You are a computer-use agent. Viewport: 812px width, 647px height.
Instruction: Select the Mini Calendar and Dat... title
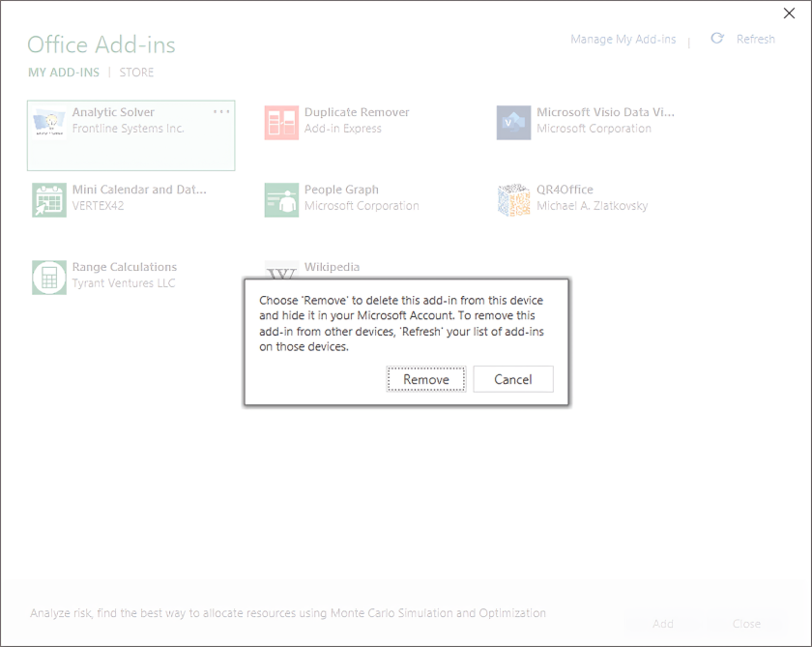[139, 190]
